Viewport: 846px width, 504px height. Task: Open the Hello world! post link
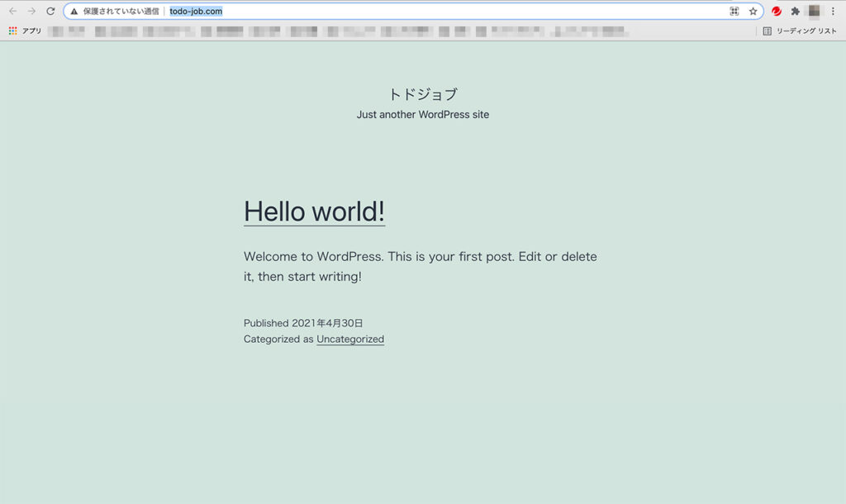(x=315, y=211)
